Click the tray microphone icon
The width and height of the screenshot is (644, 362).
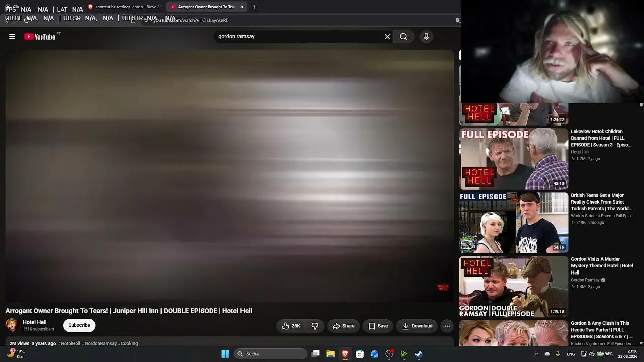point(558,354)
